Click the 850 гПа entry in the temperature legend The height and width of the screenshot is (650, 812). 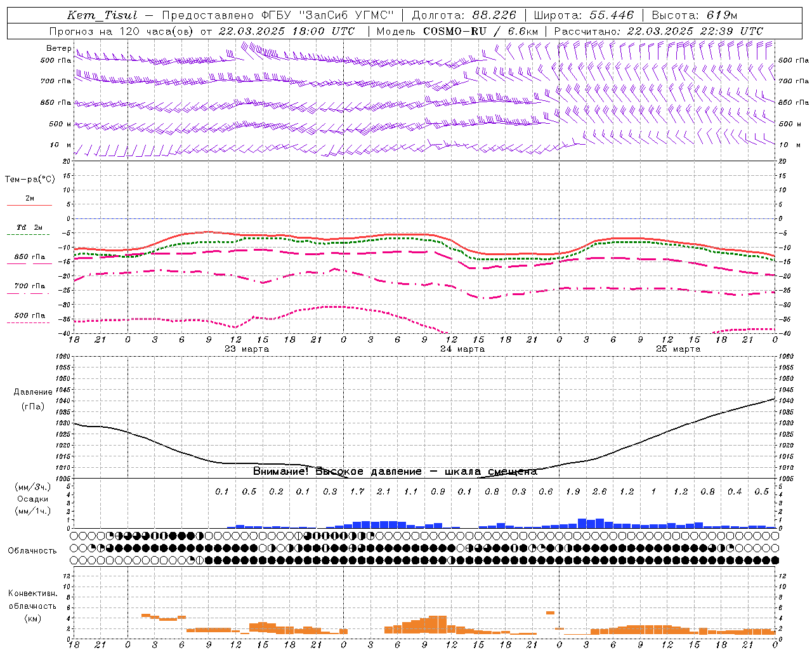tap(29, 257)
